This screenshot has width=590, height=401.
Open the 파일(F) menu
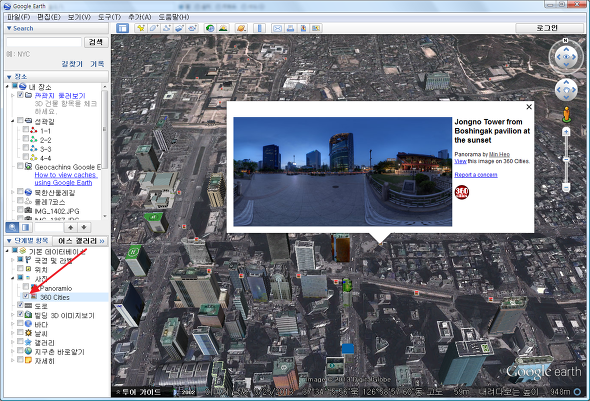[x=18, y=17]
